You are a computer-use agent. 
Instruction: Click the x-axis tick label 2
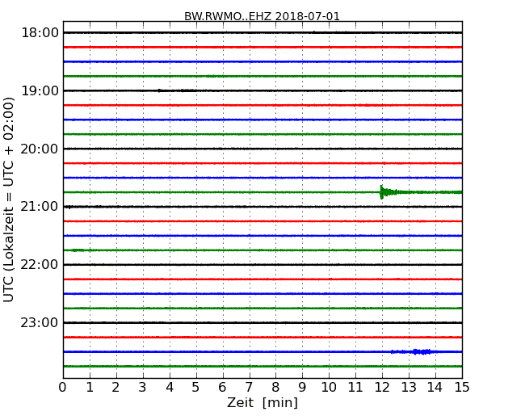pyautogui.click(x=115, y=388)
